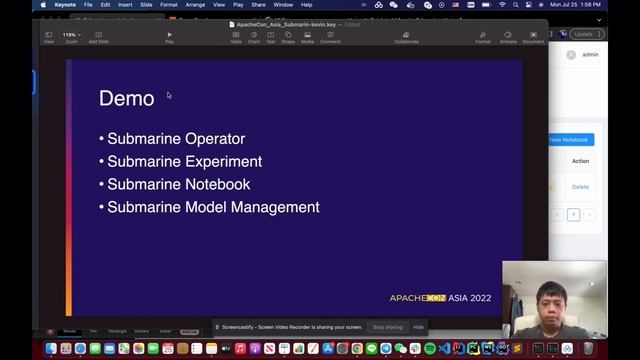This screenshot has height=360, width=640.
Task: Open the Shape picker in the toolbar
Action: tap(288, 37)
